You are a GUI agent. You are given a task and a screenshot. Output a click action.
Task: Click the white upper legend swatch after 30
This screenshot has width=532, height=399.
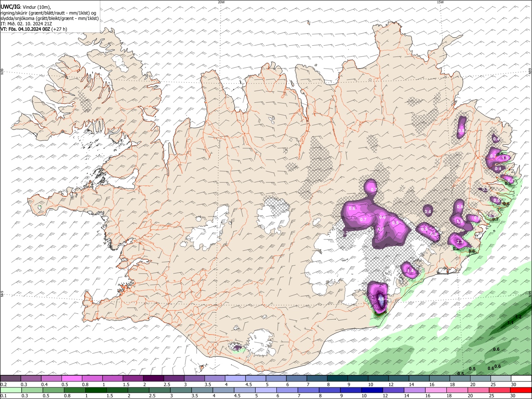click(x=521, y=378)
